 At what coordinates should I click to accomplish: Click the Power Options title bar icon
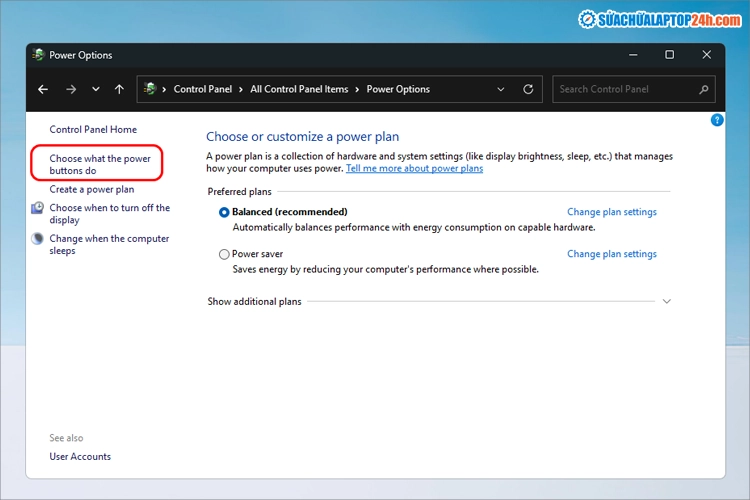click(x=38, y=55)
